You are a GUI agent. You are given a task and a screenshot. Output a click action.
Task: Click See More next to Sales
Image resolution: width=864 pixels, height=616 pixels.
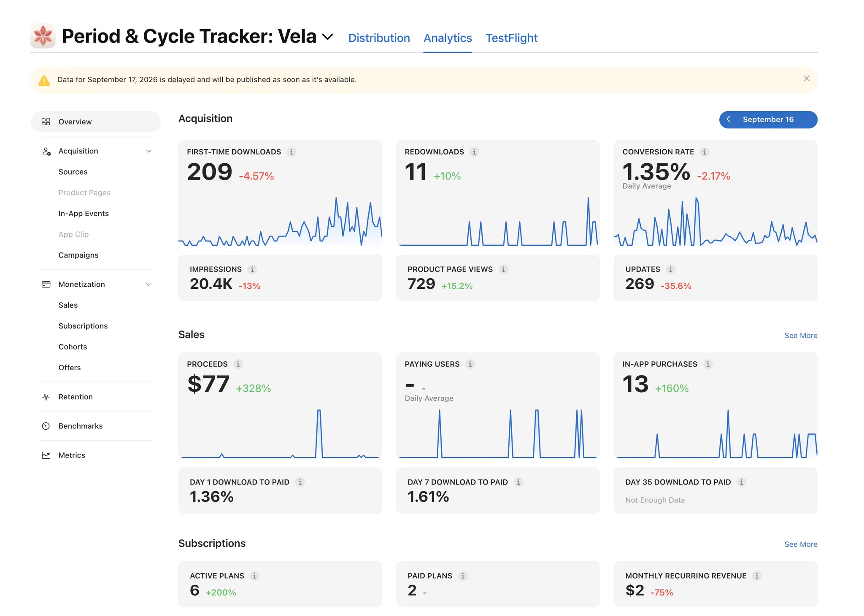click(x=801, y=336)
